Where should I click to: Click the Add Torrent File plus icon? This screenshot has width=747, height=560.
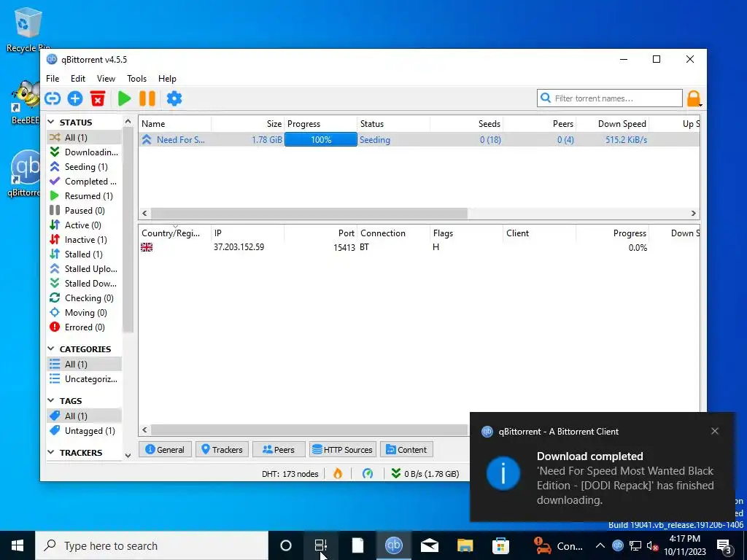[x=75, y=98]
